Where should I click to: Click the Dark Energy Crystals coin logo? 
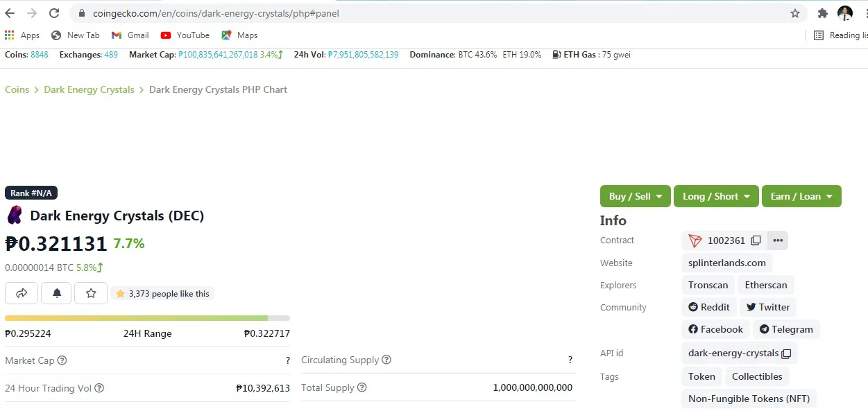click(15, 216)
